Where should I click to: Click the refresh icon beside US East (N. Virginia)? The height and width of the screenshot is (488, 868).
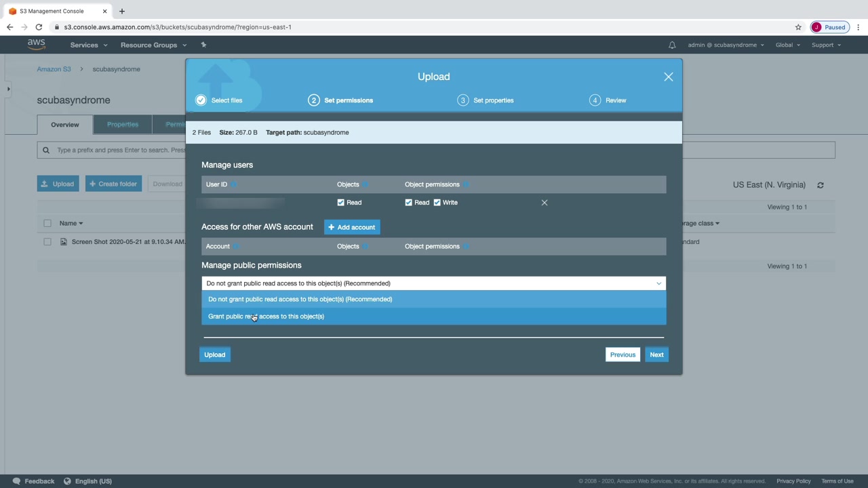coord(821,185)
